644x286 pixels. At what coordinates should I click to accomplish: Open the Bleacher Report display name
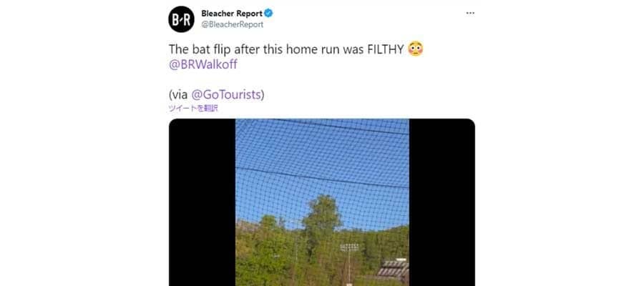click(232, 14)
